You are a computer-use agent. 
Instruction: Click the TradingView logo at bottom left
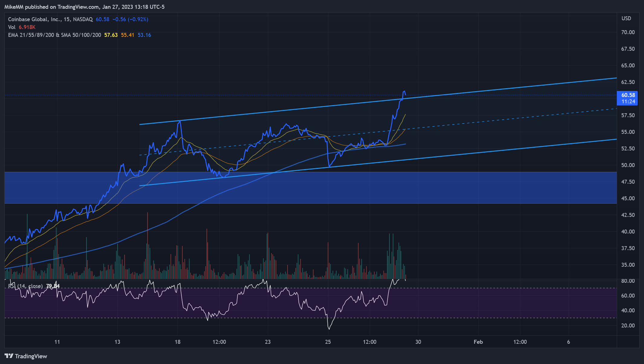coord(26,356)
